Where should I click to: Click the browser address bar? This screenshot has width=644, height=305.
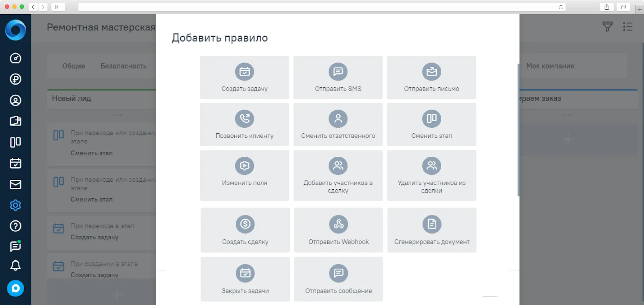tap(322, 7)
